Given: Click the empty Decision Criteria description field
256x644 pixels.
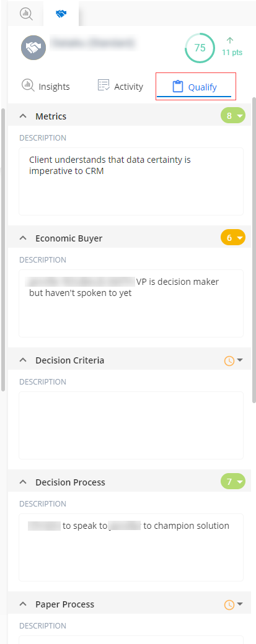Looking at the screenshot, I should tap(131, 425).
